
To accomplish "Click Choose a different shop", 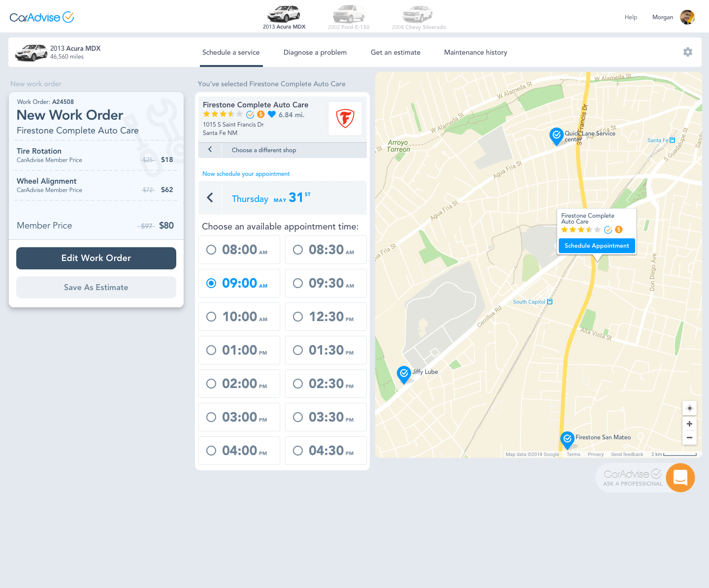I will [x=264, y=150].
